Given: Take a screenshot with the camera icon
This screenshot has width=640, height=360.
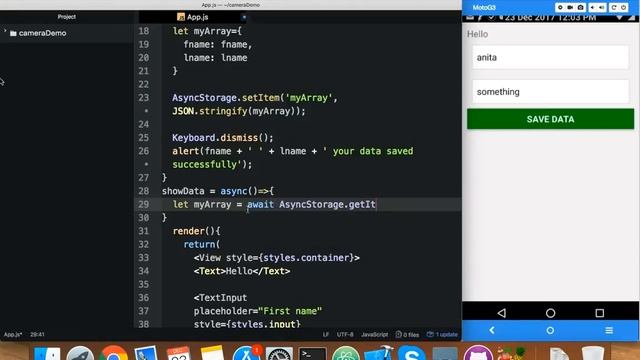Looking at the screenshot, I should [x=580, y=7].
